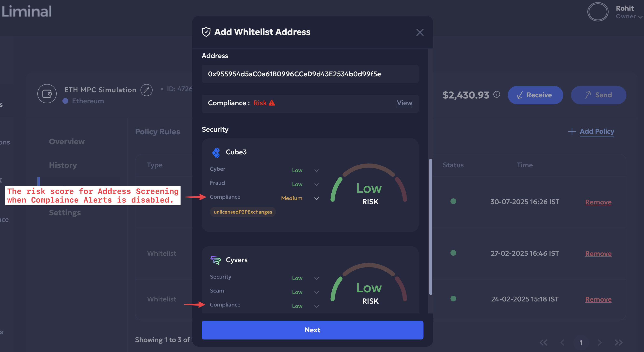This screenshot has width=644, height=352.
Task: Click the info icon beside the $2,430.93 balance
Action: coord(496,94)
